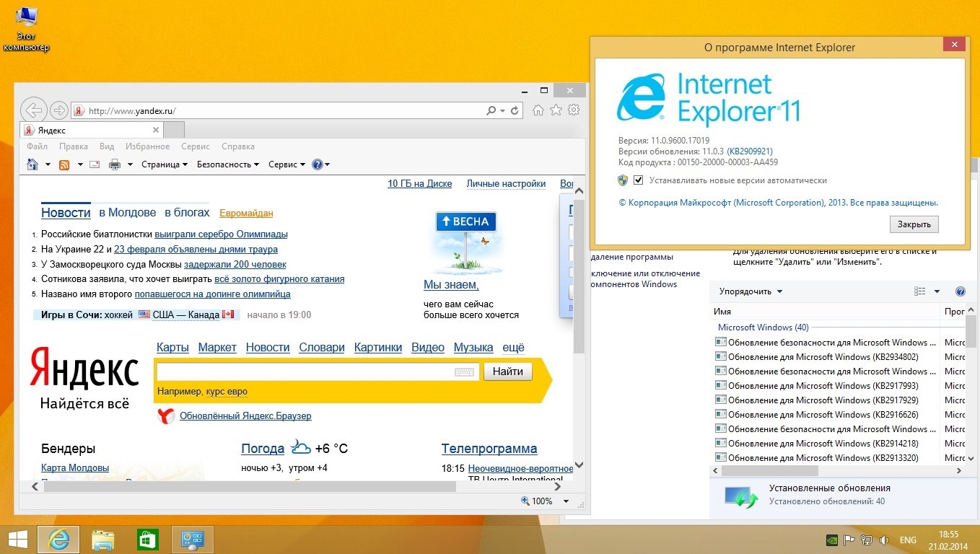
Task: Open Favorites star icon
Action: (556, 110)
